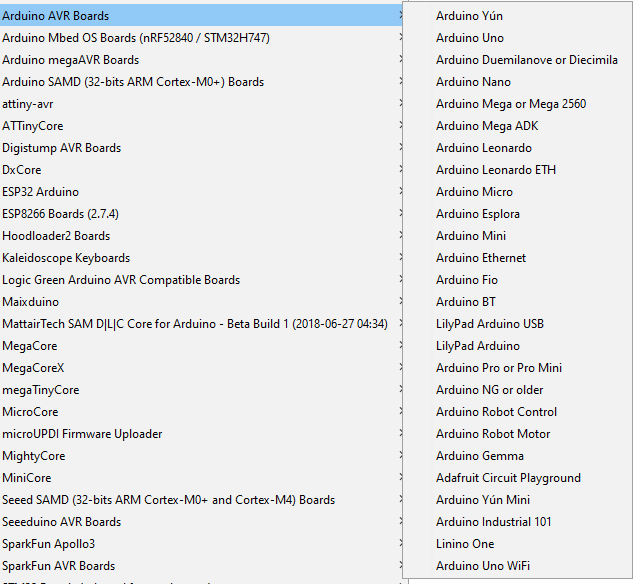637x584 pixels.
Task: Choose the Arduino Yún Mini board
Action: pyautogui.click(x=518, y=500)
